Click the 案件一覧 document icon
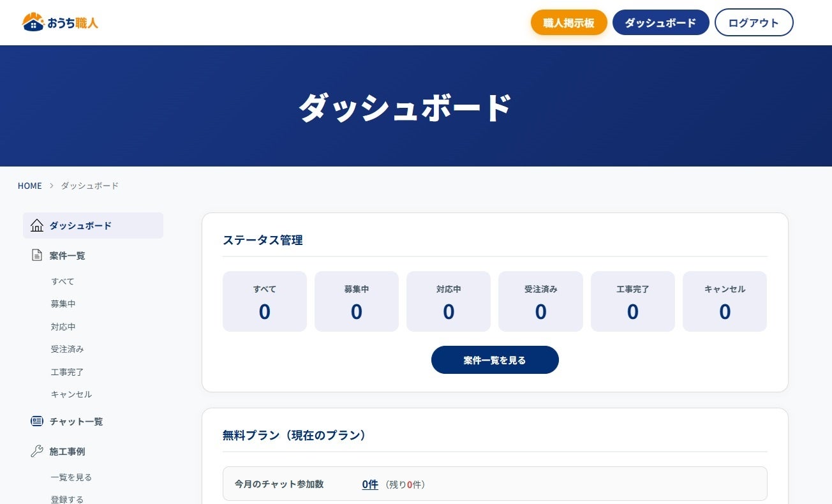Screen dimensions: 832x504 pos(37,255)
